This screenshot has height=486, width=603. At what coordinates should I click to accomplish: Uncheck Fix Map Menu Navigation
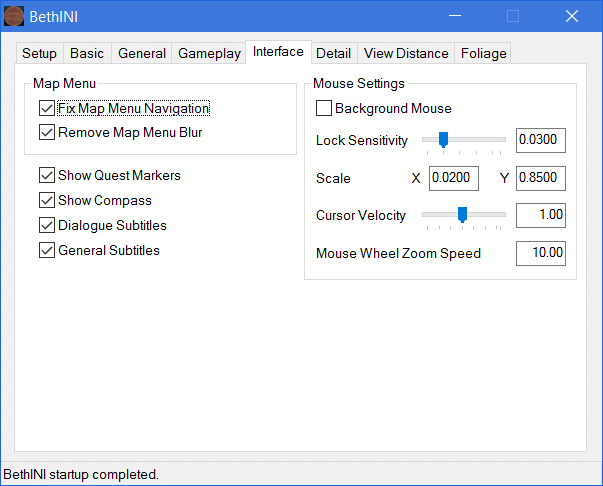(x=47, y=108)
